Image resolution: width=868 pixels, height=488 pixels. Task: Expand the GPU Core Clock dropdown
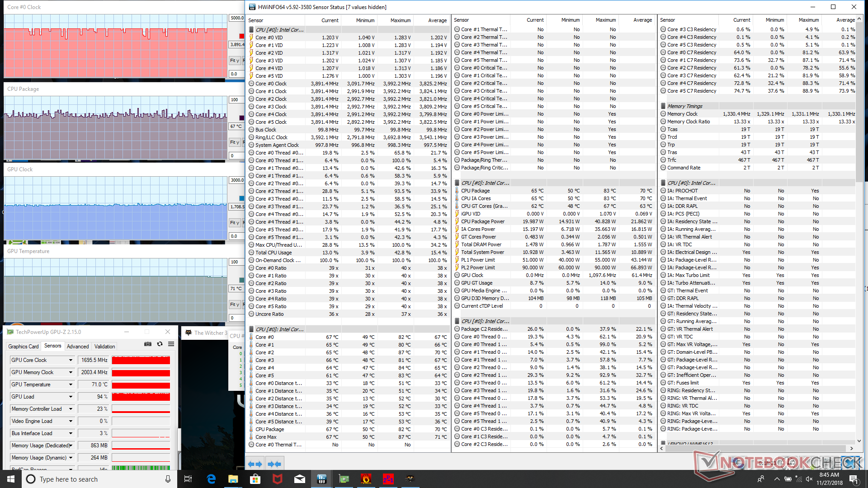pyautogui.click(x=71, y=360)
